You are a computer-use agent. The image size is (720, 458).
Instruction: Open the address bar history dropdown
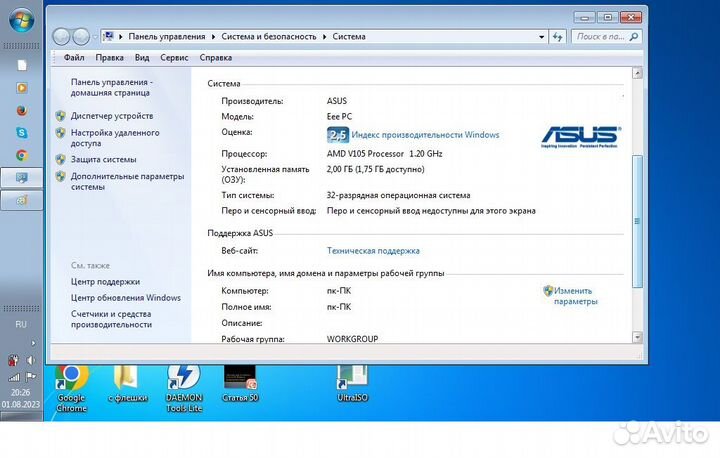tap(542, 37)
